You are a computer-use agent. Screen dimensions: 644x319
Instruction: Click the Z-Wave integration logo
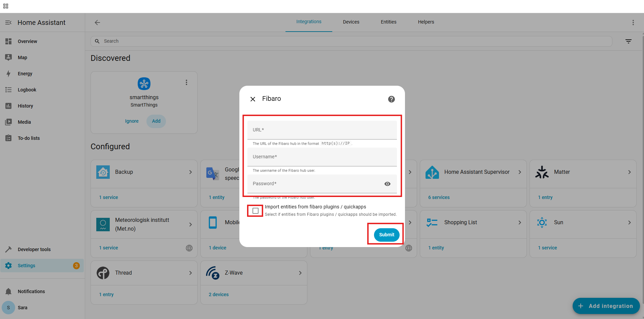click(213, 273)
